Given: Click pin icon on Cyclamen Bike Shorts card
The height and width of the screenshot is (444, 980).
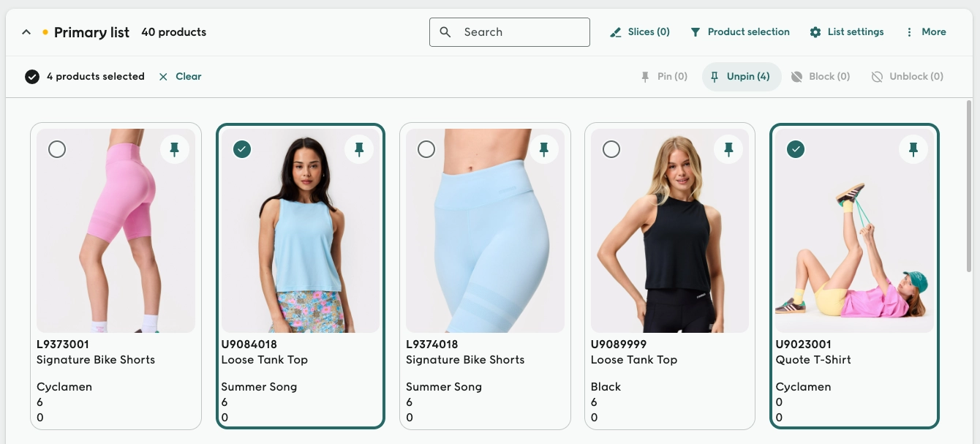Looking at the screenshot, I should (x=174, y=149).
